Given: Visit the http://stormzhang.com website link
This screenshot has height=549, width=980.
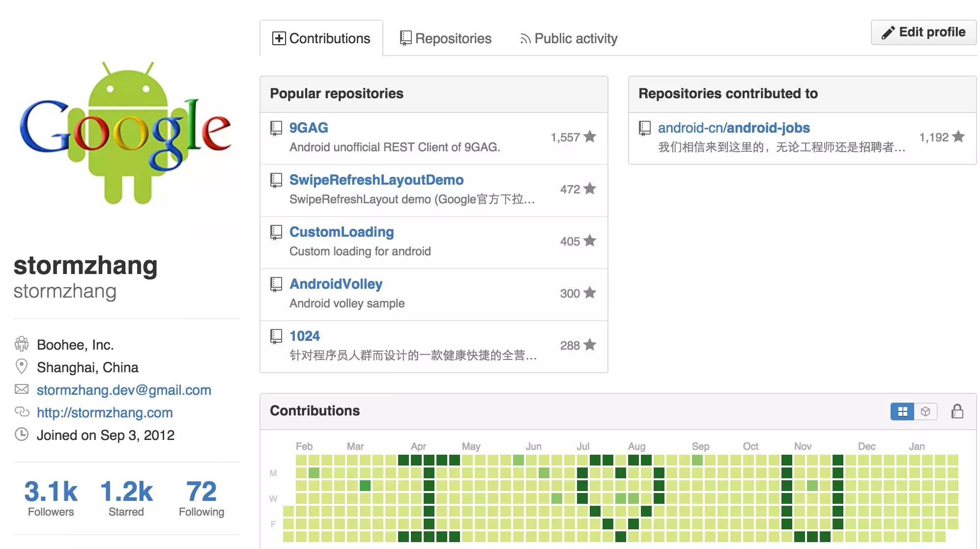Looking at the screenshot, I should (x=105, y=412).
